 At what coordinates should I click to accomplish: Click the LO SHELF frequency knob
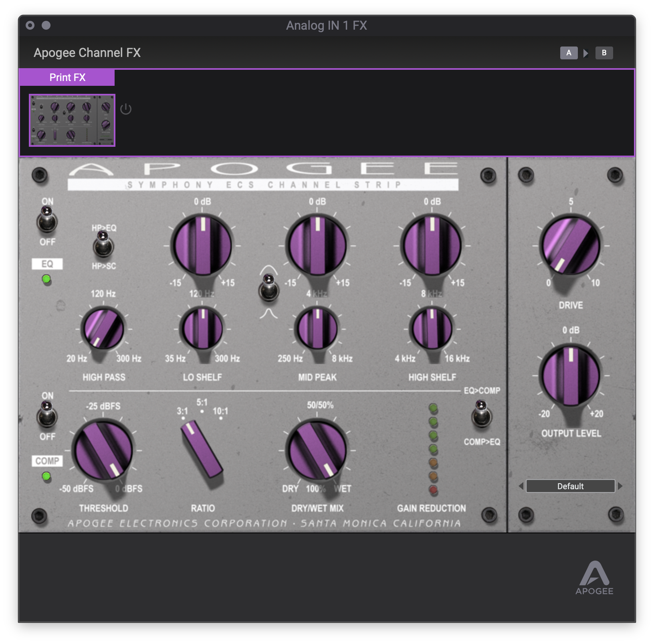203,328
